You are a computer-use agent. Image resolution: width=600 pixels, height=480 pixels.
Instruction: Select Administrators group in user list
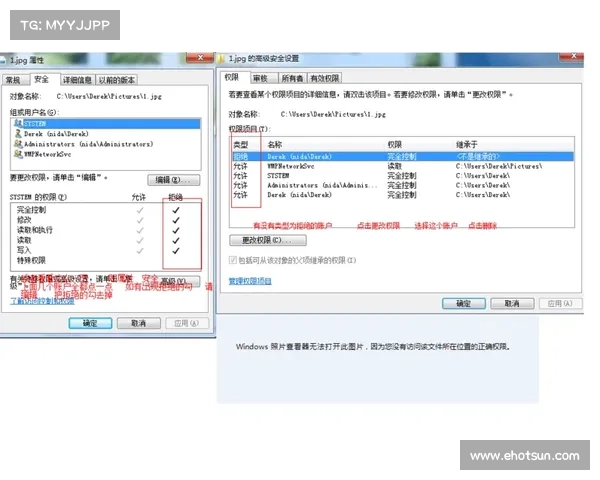106,144
